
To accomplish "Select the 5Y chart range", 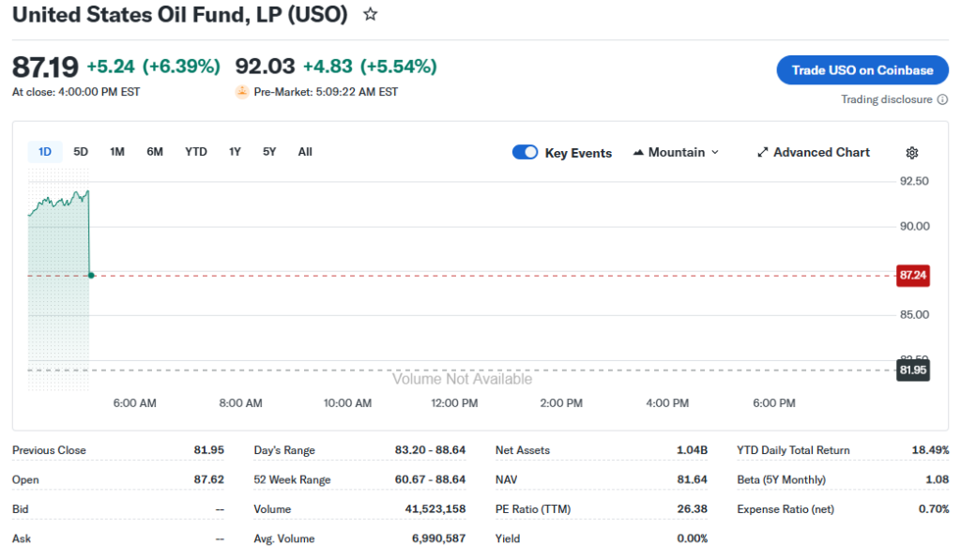I will (269, 152).
